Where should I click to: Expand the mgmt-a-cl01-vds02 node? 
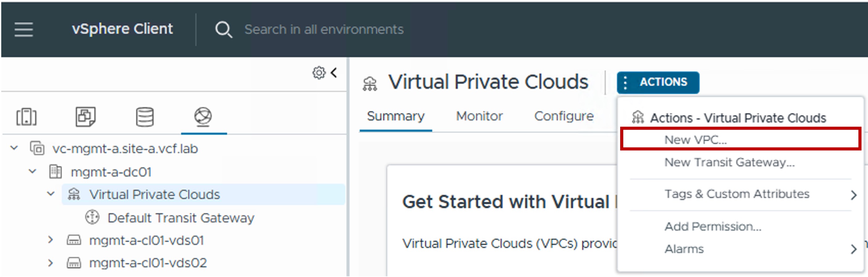pyautogui.click(x=51, y=263)
